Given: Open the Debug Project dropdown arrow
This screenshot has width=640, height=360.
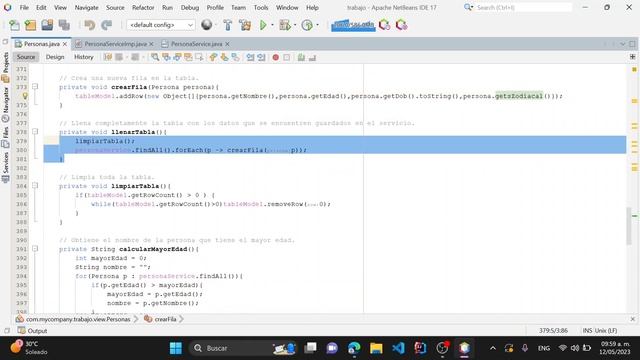Looking at the screenshot, I should (x=295, y=25).
